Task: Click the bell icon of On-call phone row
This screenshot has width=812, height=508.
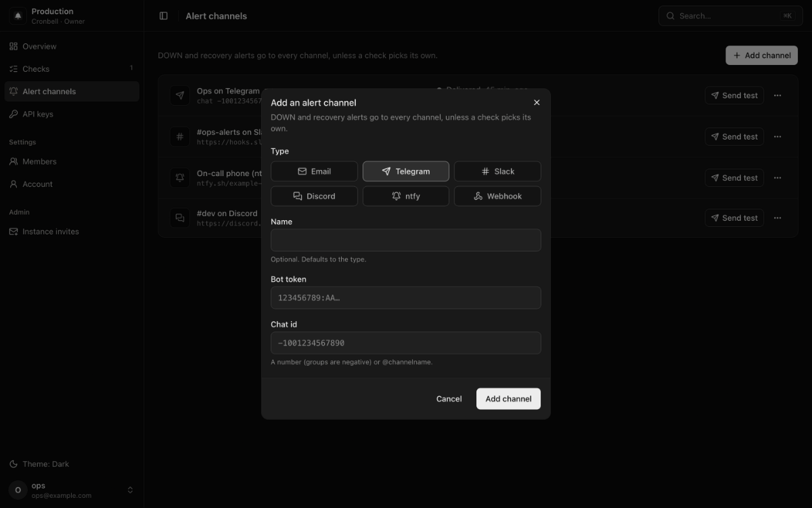Action: click(x=179, y=177)
